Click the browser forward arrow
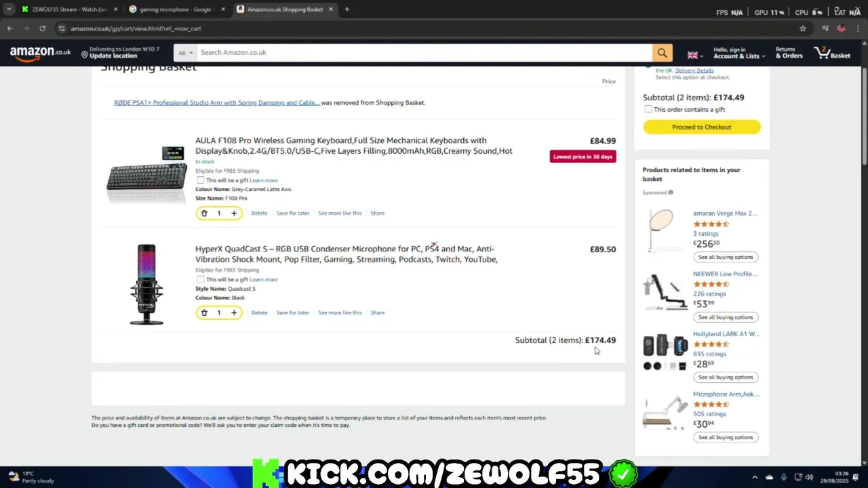This screenshot has height=488, width=868. (26, 28)
